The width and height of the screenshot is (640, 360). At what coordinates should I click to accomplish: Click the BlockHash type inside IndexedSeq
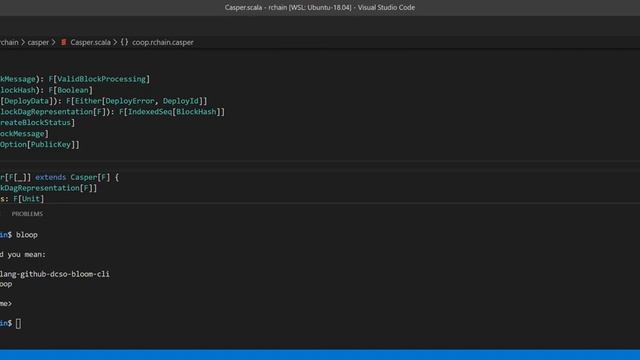tap(196, 111)
